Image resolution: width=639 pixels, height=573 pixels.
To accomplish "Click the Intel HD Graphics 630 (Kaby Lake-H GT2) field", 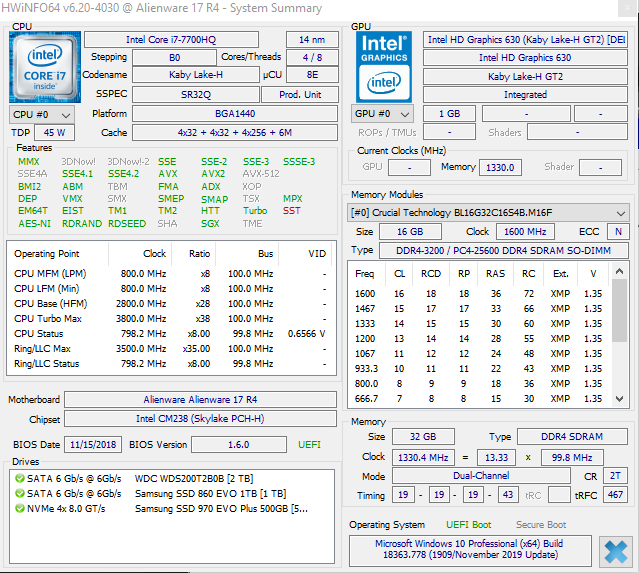I will [525, 40].
